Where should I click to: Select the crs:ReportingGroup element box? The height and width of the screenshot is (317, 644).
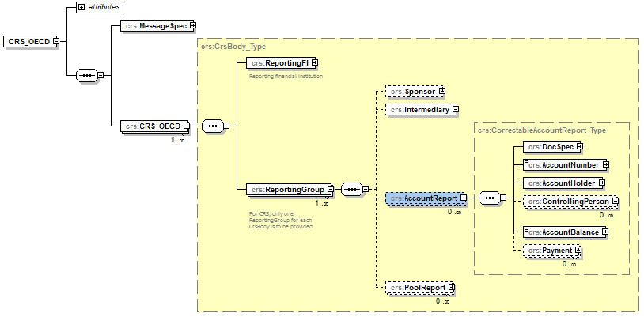click(x=289, y=189)
